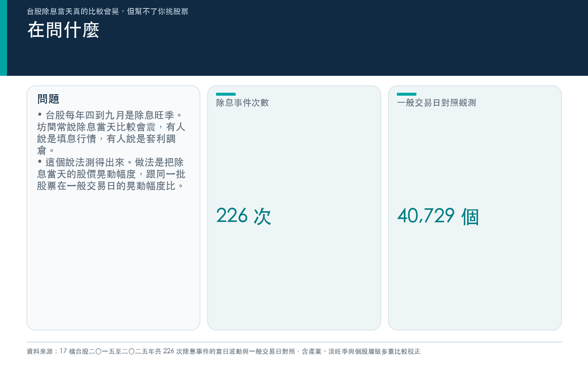Select the bullet starting 台股每年四到九月是除息旺季
Viewport: 588px width, 368px height.
pyautogui.click(x=111, y=132)
